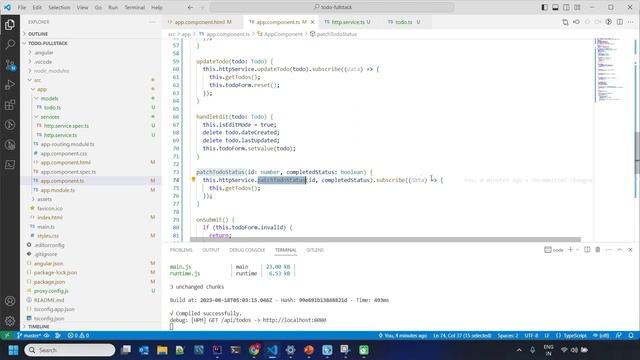Open the Selection menu
640x360 pixels.
(x=59, y=7)
